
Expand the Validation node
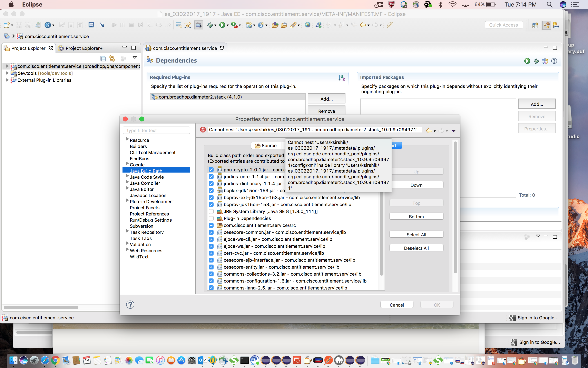(127, 243)
